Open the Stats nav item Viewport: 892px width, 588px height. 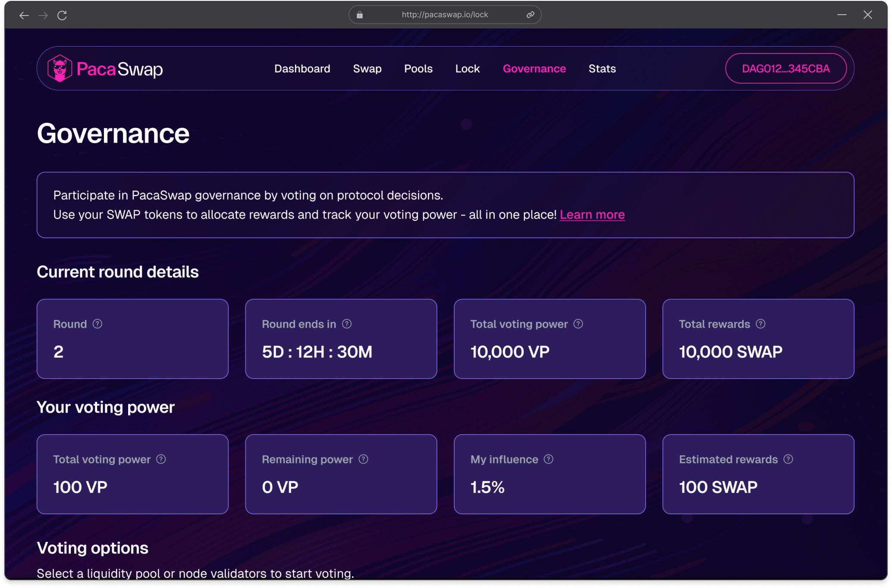(x=602, y=69)
